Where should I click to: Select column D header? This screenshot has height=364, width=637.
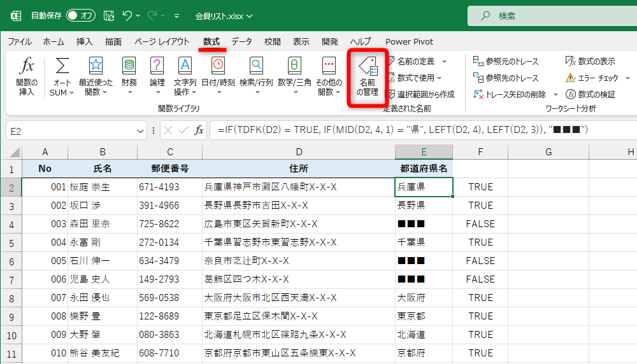pyautogui.click(x=299, y=151)
